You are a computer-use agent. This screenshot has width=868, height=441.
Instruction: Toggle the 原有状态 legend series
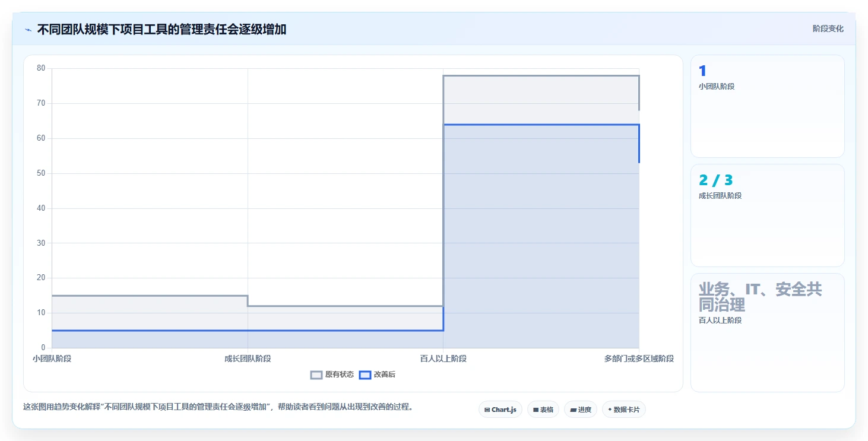(x=332, y=375)
